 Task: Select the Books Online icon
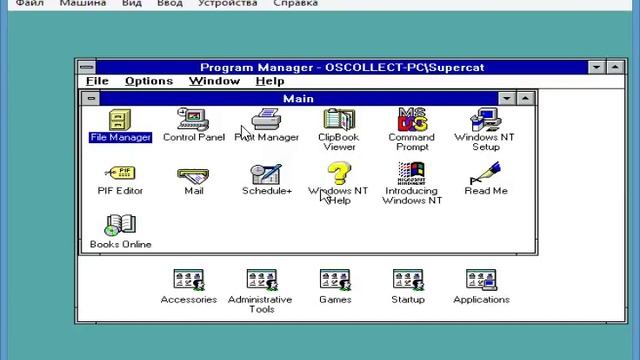point(120,225)
